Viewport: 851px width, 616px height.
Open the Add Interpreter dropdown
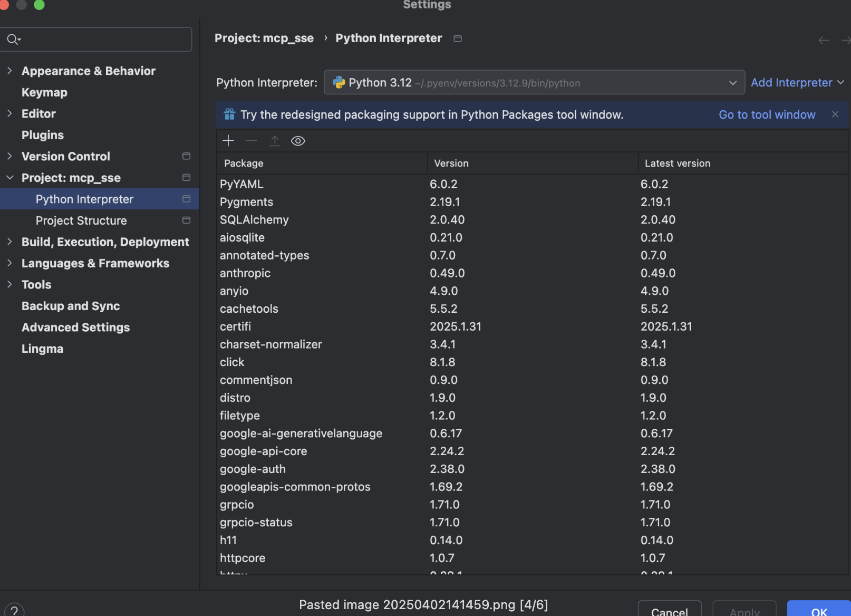coord(797,83)
